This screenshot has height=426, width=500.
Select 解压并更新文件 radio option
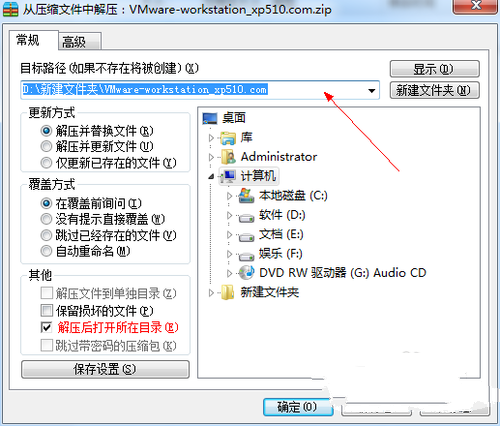click(x=46, y=146)
